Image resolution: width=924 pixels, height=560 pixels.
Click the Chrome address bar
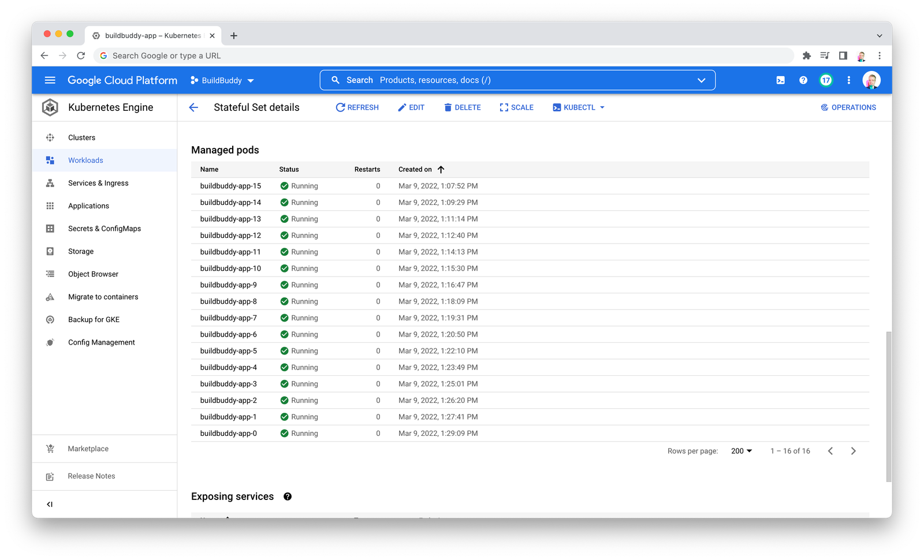(445, 55)
